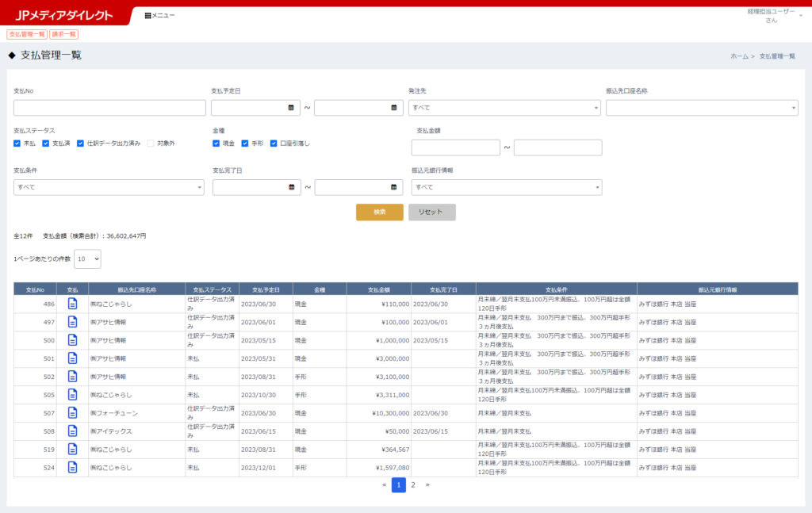Click the JPメディアダイレクト logo
Image resolution: width=812 pixels, height=513 pixels.
click(63, 16)
